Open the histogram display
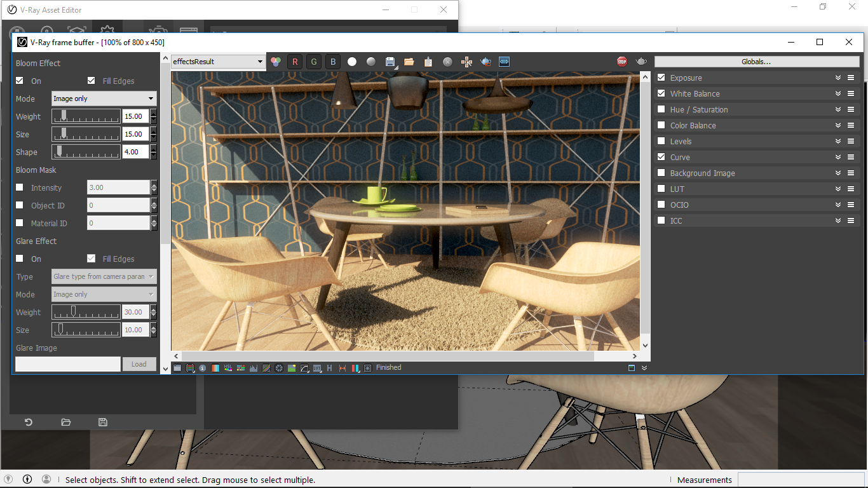The height and width of the screenshot is (488, 868). 254,367
